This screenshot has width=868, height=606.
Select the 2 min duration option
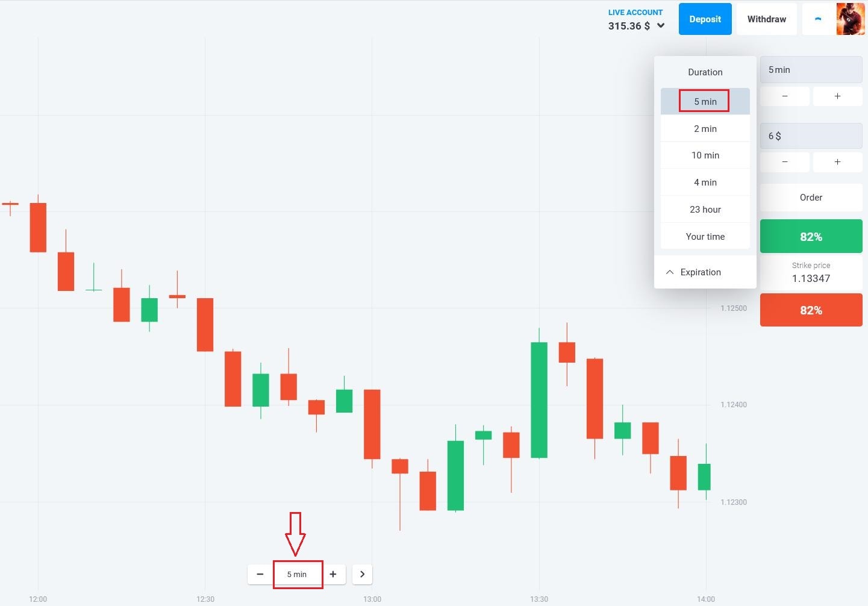[x=705, y=129]
